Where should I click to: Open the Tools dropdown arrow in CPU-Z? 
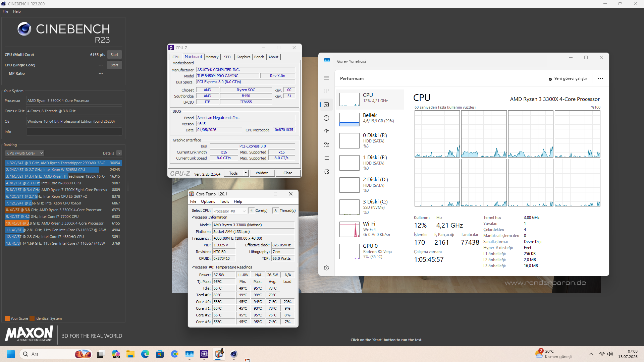[246, 173]
